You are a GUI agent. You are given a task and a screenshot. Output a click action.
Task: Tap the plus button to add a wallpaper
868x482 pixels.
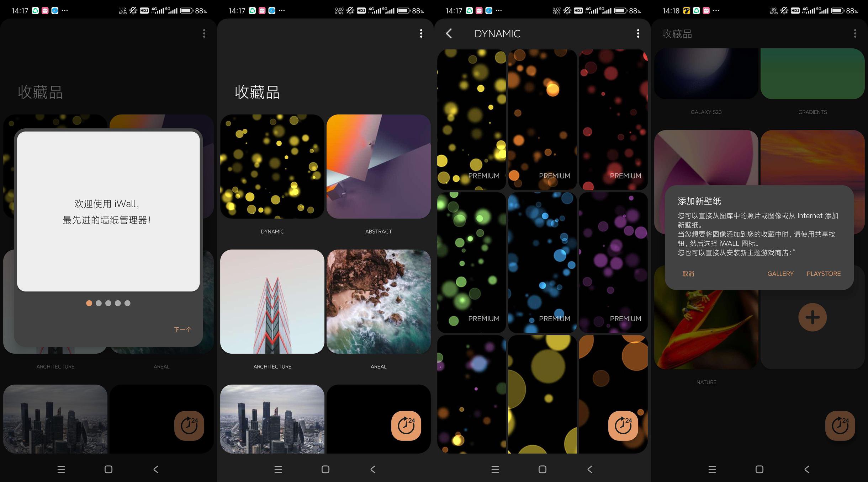tap(812, 317)
